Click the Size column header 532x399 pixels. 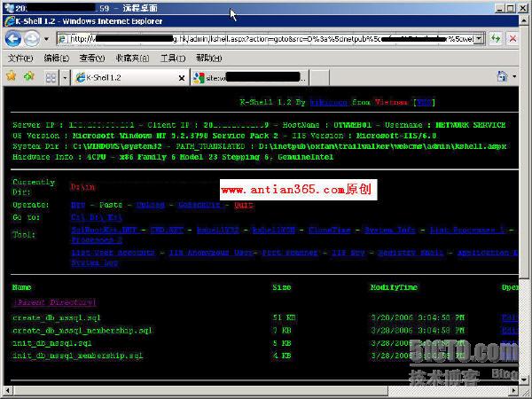[282, 287]
